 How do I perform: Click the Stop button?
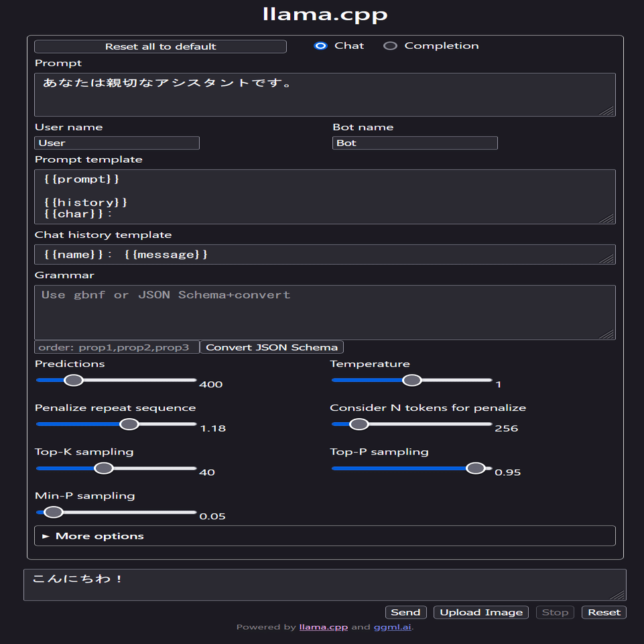coord(555,613)
